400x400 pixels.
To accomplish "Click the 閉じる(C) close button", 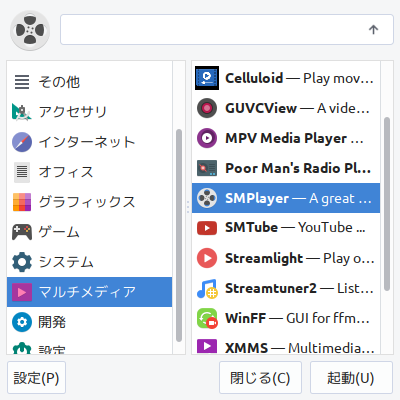I will [260, 378].
